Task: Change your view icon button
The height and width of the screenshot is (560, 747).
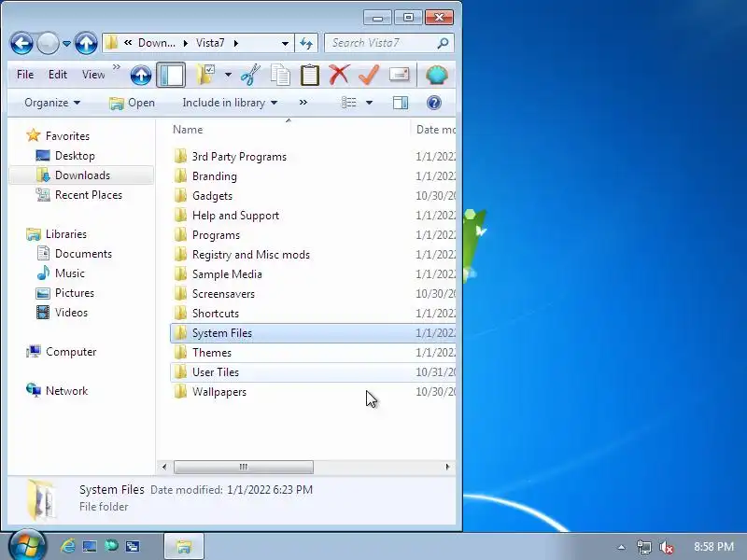Action: click(348, 103)
